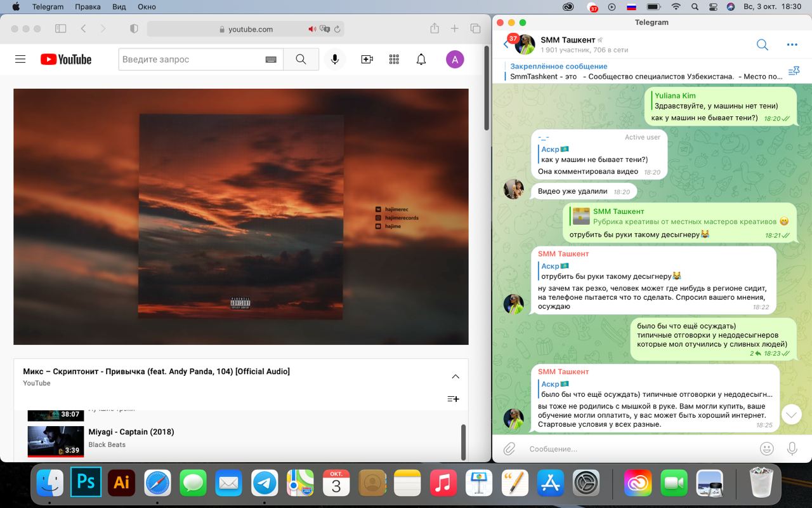Open Illustrator from the Dock

coord(121,483)
